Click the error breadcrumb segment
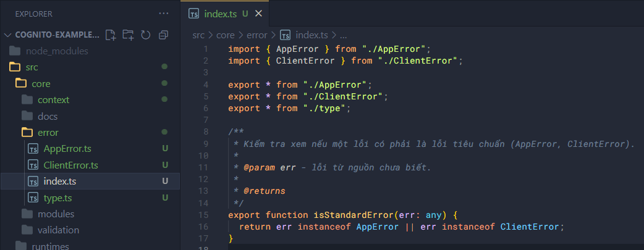This screenshot has height=250, width=644. (257, 35)
